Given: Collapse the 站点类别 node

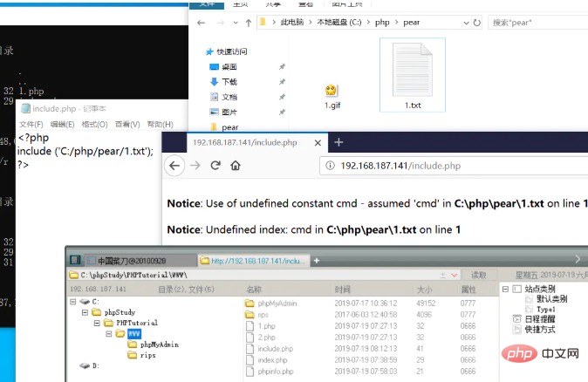Looking at the screenshot, I should (505, 289).
